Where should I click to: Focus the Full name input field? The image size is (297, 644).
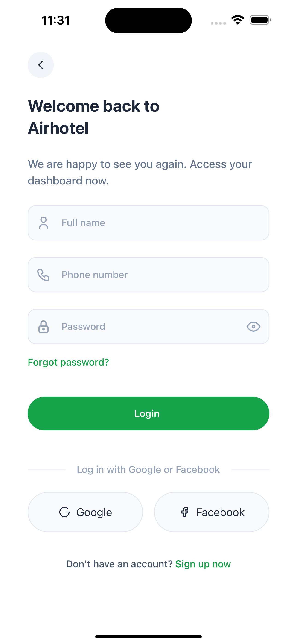(x=148, y=223)
